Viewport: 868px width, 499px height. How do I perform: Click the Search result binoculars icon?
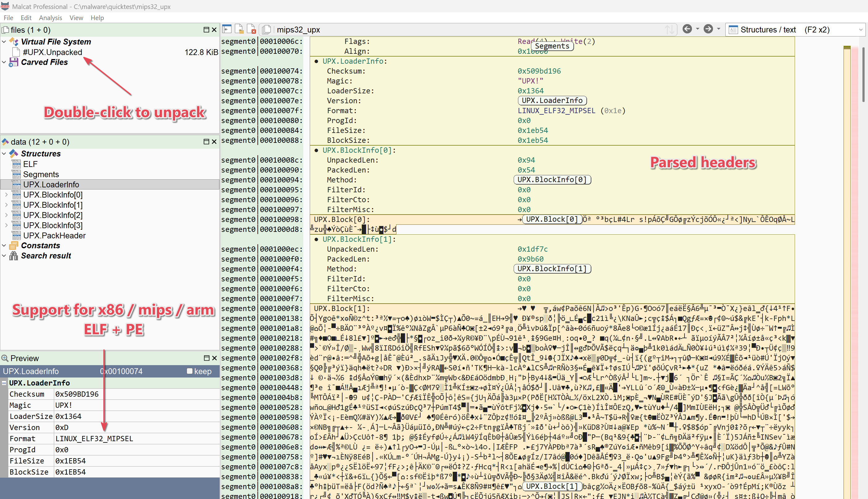[13, 256]
